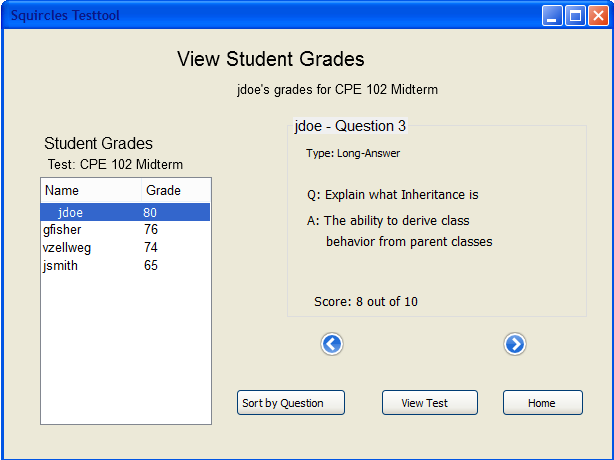Viewport: 614px width, 460px height.
Task: Click the Sort by Question button
Action: point(291,403)
